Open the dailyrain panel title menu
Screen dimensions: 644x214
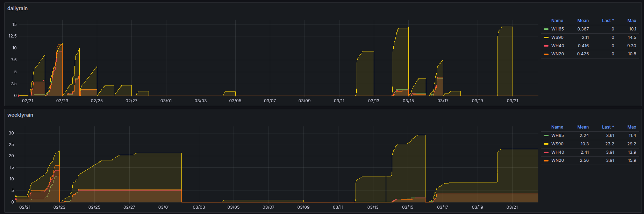[17, 8]
